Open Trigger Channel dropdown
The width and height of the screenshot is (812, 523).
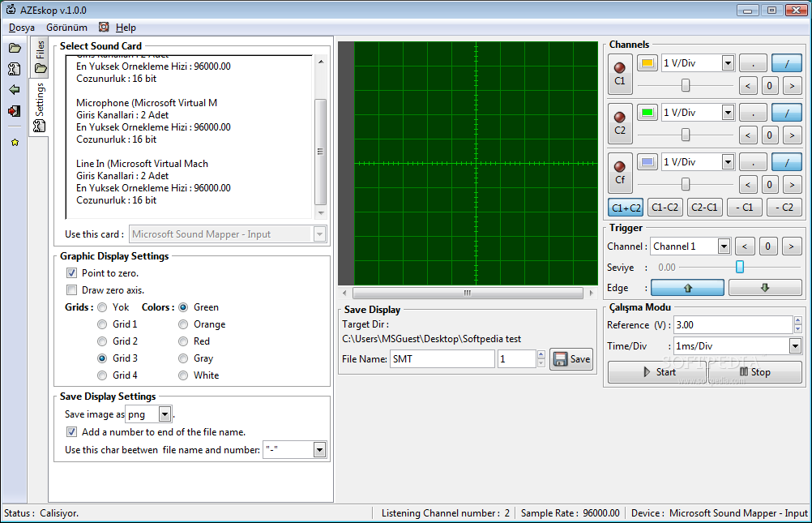tap(724, 246)
